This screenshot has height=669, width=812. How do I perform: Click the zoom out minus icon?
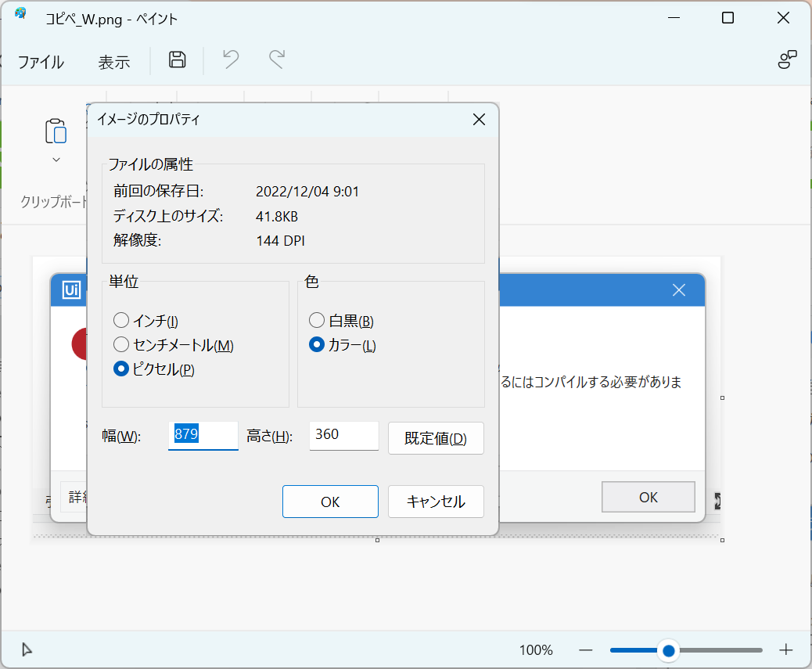click(585, 649)
